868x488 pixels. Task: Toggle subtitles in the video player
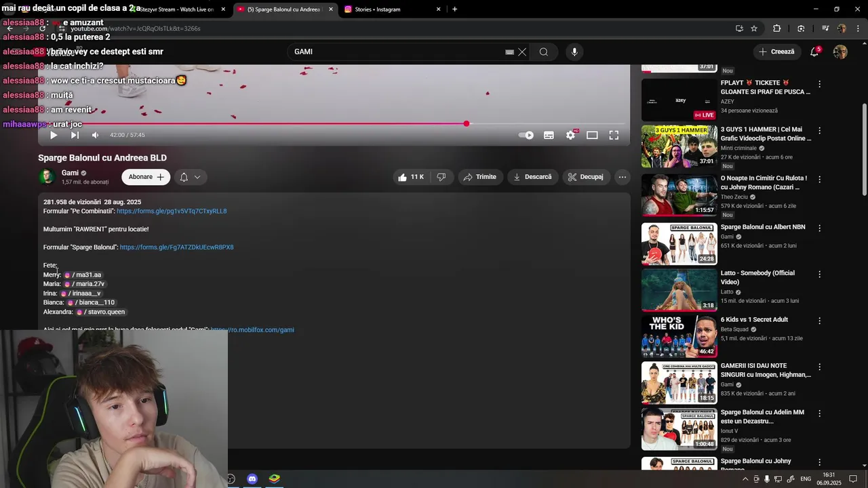point(549,135)
